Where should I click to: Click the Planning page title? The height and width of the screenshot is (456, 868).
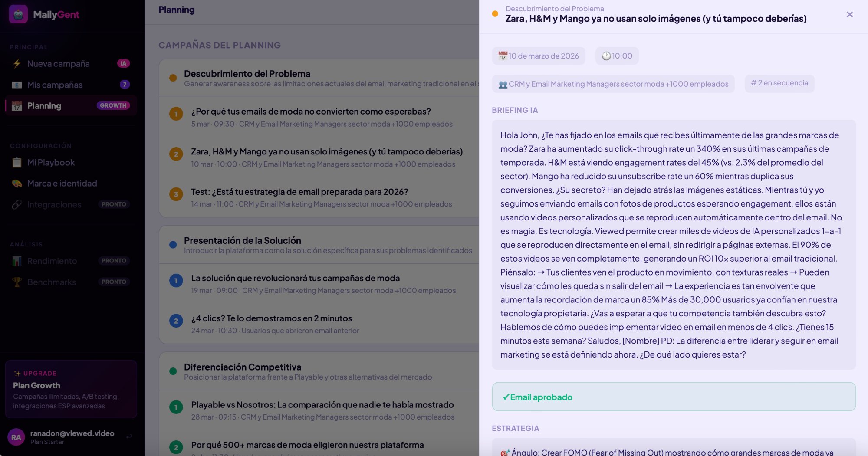(x=176, y=10)
